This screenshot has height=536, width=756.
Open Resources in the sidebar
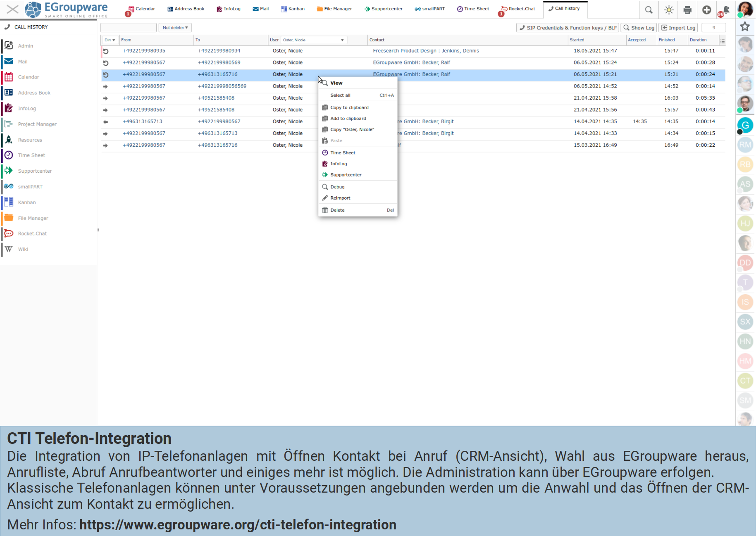30,140
